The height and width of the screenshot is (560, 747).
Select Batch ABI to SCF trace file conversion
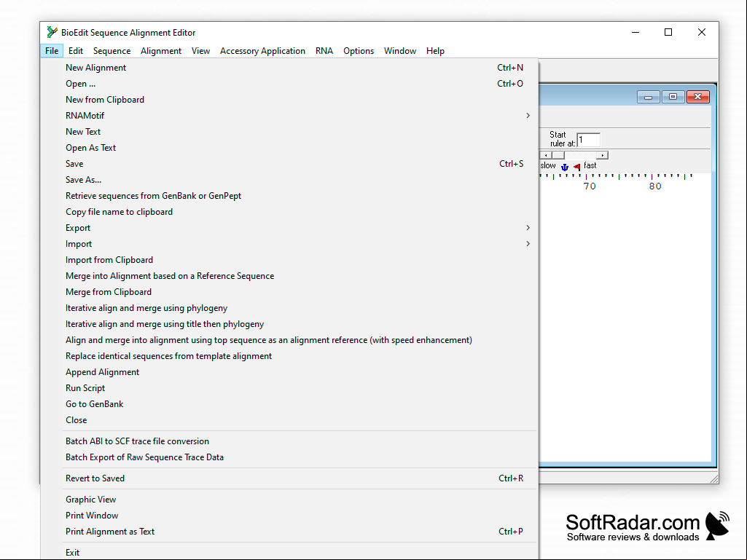(x=289, y=441)
